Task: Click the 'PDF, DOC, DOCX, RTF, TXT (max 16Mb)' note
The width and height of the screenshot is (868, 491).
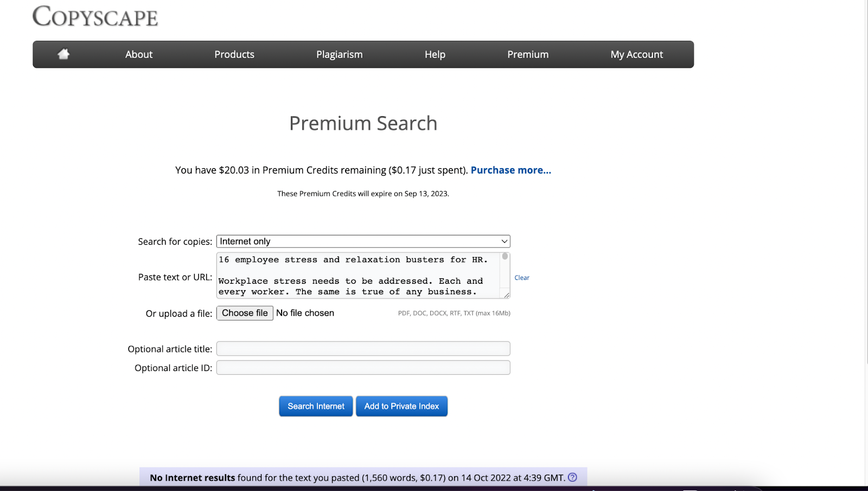Action: click(454, 313)
